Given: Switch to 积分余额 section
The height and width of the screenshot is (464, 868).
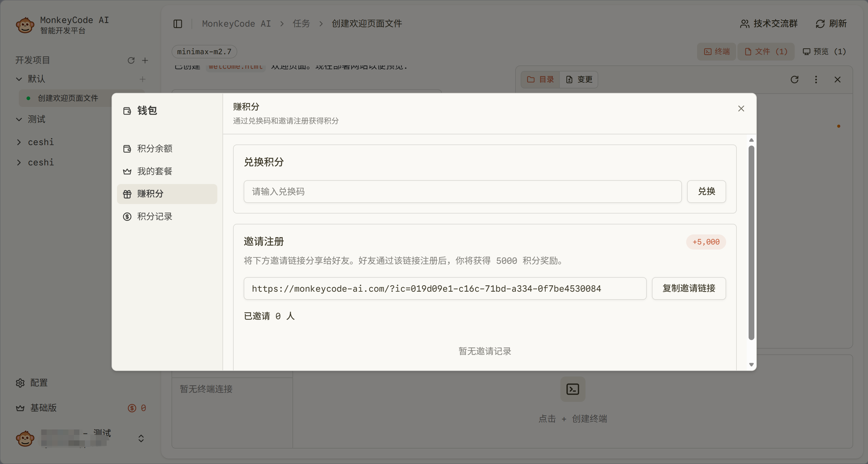Looking at the screenshot, I should pyautogui.click(x=155, y=148).
